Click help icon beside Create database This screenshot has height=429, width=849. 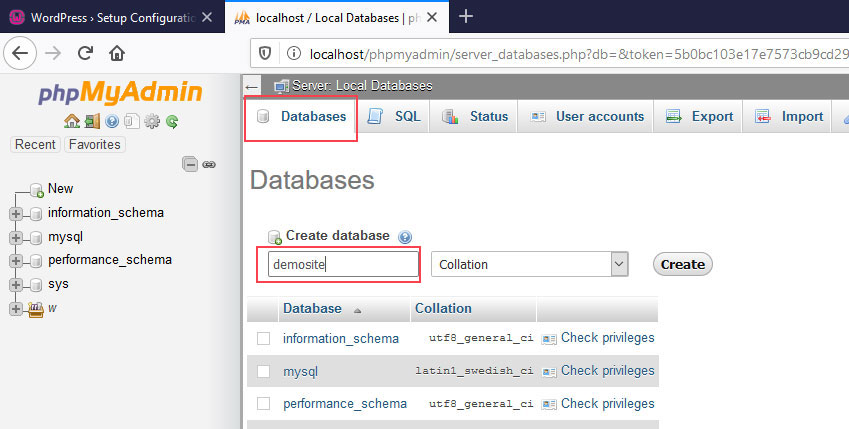tap(405, 237)
